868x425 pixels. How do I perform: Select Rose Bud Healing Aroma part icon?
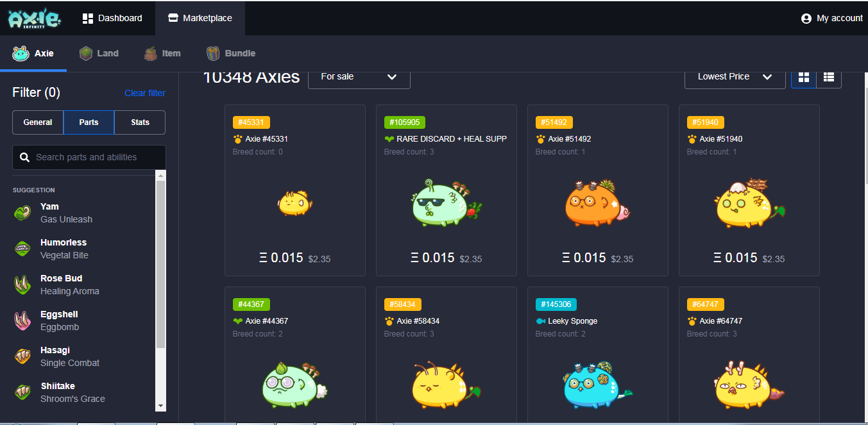point(22,285)
